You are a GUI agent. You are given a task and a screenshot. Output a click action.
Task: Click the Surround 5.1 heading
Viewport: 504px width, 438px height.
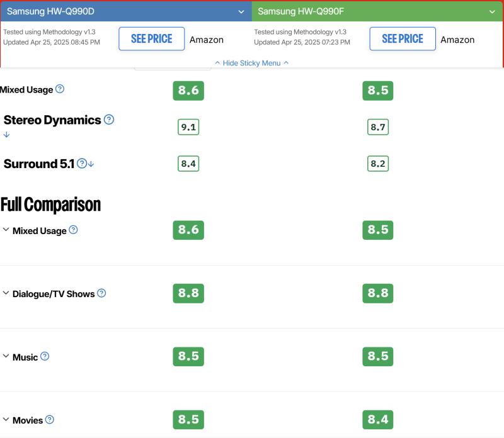[39, 164]
